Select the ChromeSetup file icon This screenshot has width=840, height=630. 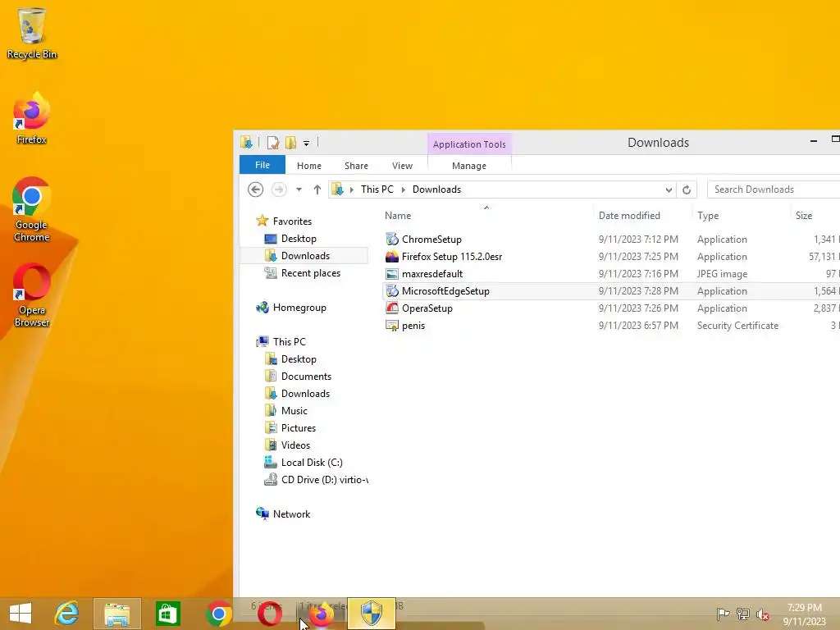[392, 239]
